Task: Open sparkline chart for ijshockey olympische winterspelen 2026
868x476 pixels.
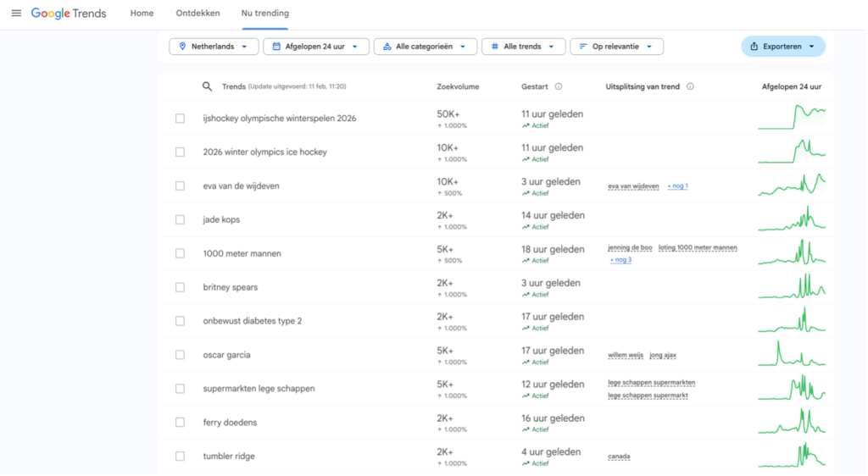Action: point(792,118)
